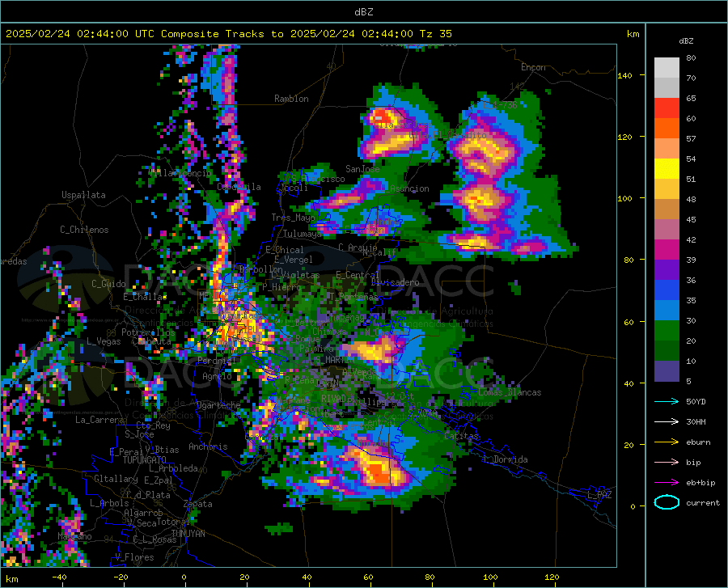Select the red 60 dBZ color swatch
The image size is (728, 588).
667,108
